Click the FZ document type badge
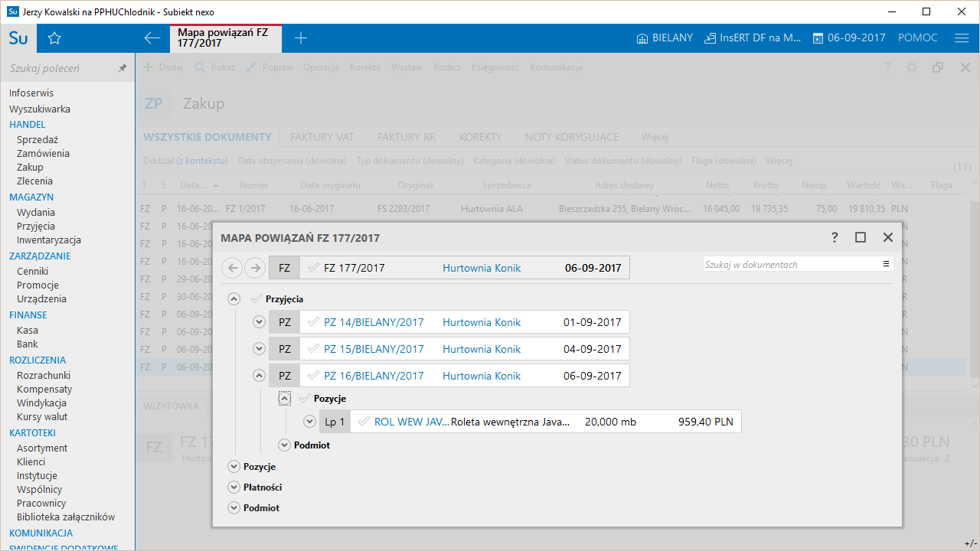The height and width of the screenshot is (551, 980). (x=284, y=268)
